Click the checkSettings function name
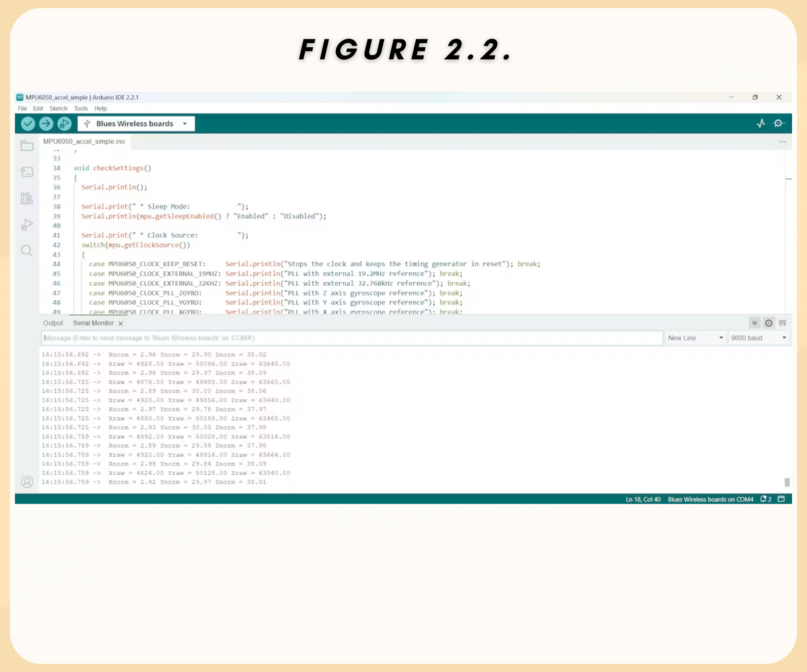 click(118, 168)
